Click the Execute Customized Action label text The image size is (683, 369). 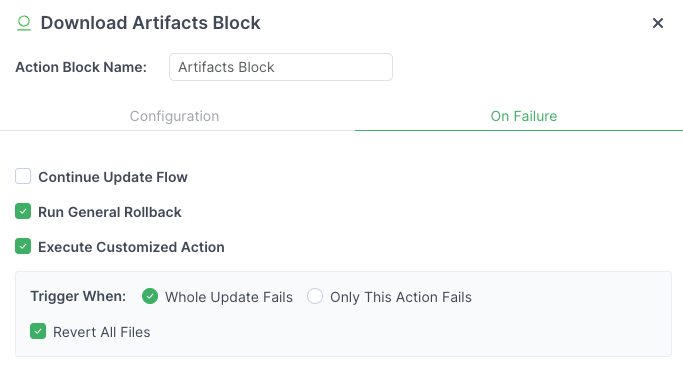pos(131,247)
